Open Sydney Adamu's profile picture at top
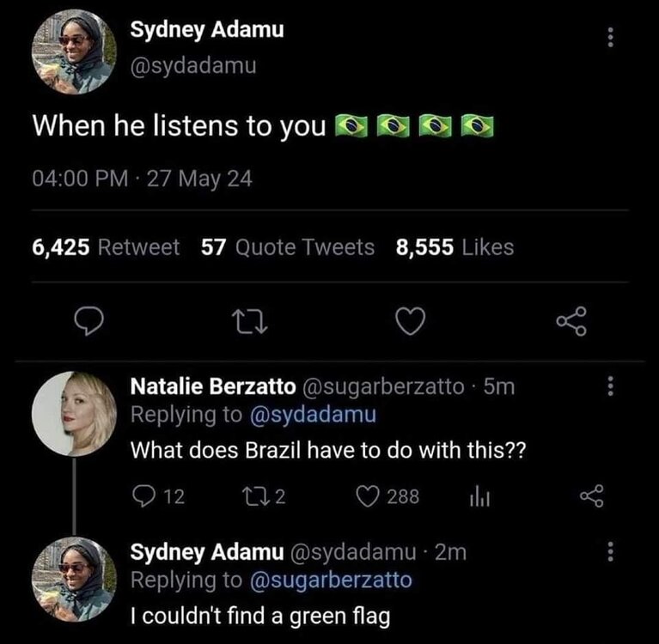This screenshot has height=644, width=659. click(75, 52)
